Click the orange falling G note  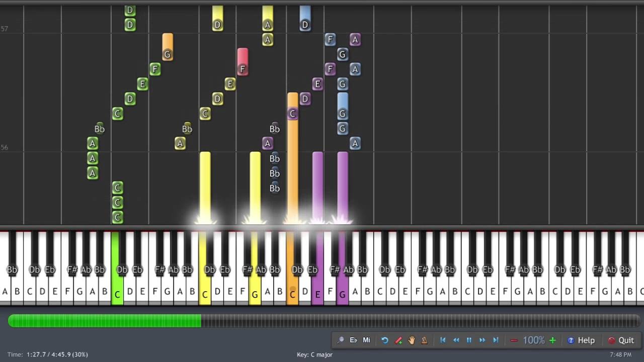pos(168,47)
